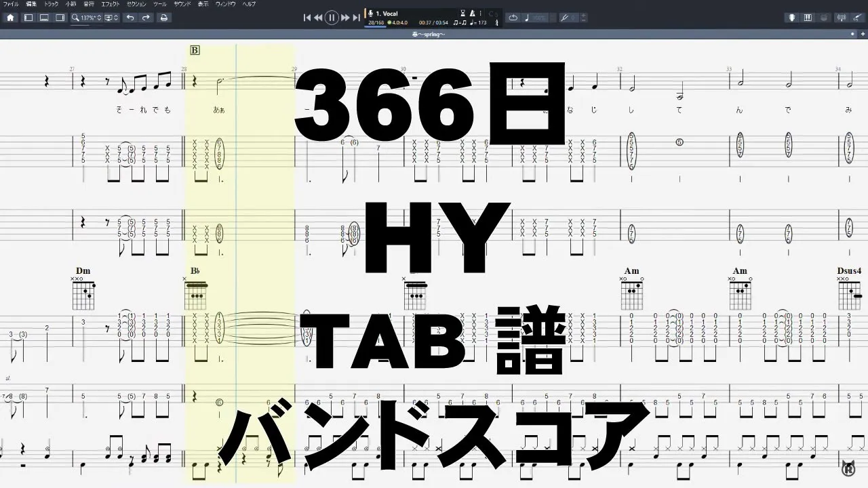Add a new document tab with plus

(x=863, y=34)
